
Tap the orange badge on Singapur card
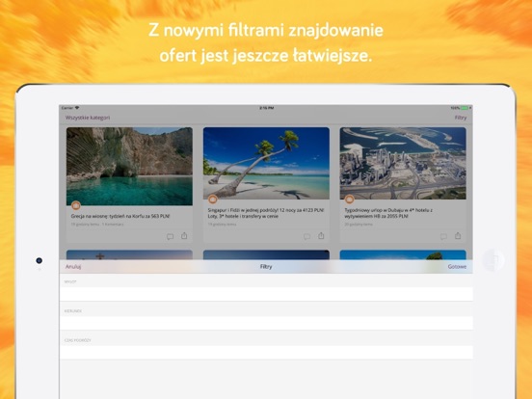213,199
